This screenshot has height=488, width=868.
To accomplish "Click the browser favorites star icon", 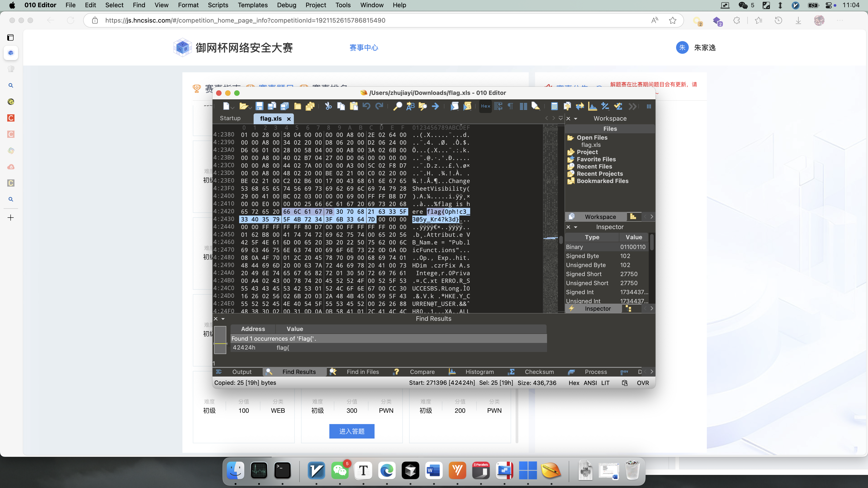I will coord(672,21).
